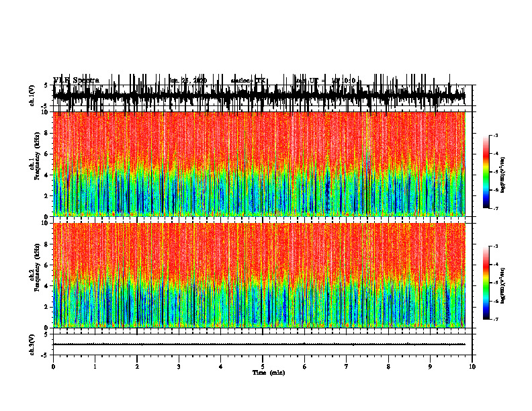Click the ch.1 frequency tick label 6
Image resolution: width=532 pixels, height=411 pixels.
click(47, 154)
